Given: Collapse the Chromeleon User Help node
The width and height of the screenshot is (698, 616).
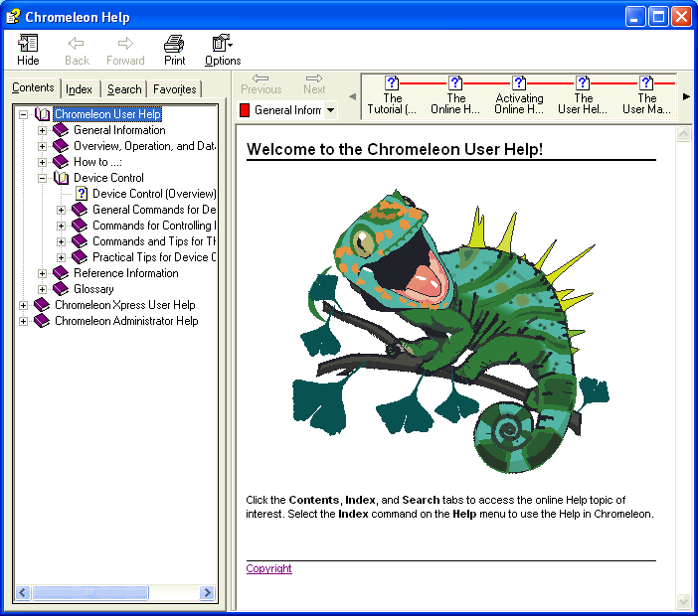Looking at the screenshot, I should pyautogui.click(x=23, y=114).
